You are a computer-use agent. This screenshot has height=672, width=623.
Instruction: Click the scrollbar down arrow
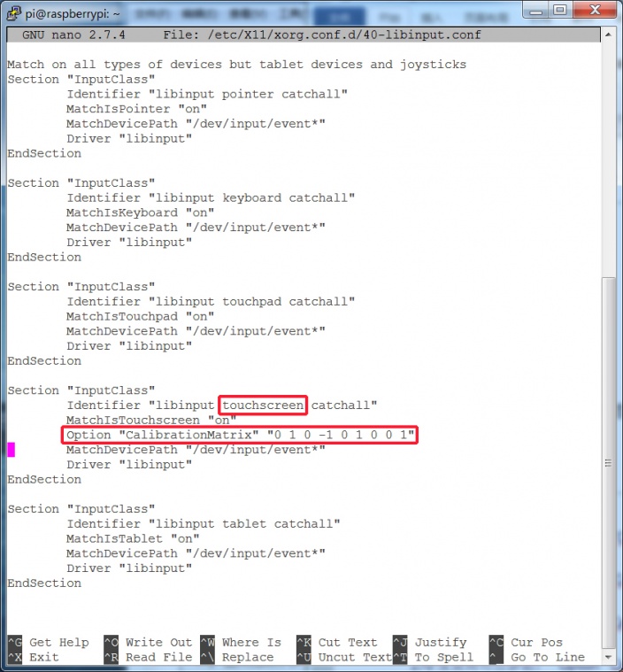607,657
